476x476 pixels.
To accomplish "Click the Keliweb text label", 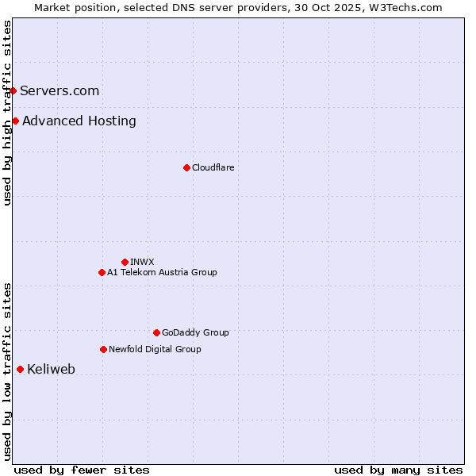I will (x=51, y=369).
